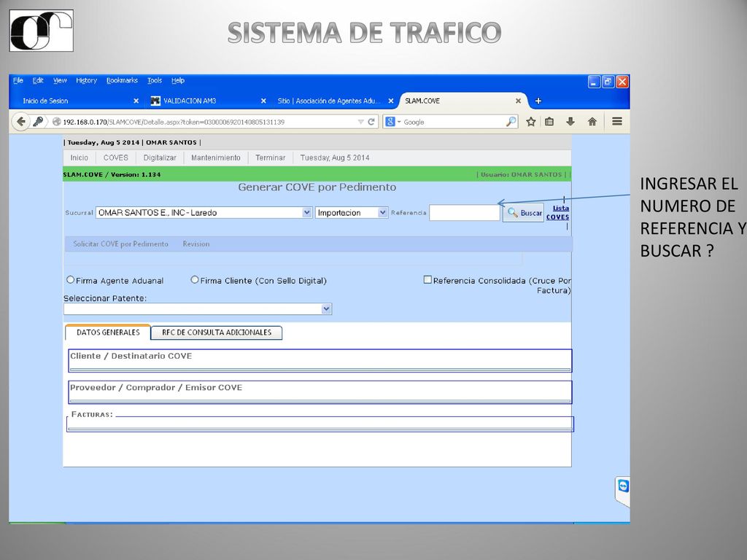
Task: Open the Bookmarks menu
Action: click(x=122, y=80)
